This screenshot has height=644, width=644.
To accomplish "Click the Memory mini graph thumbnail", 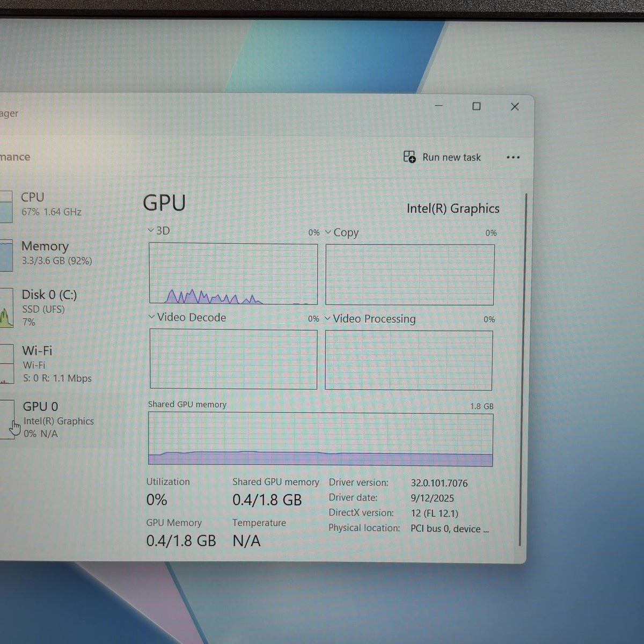I will 6,255.
